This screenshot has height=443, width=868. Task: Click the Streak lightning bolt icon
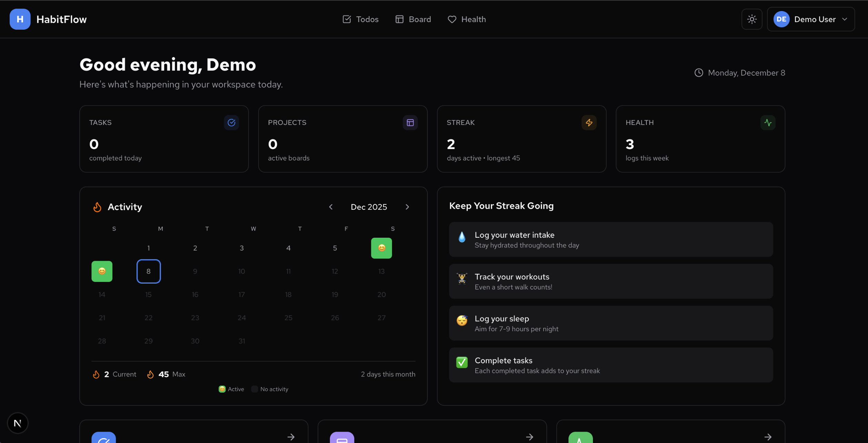click(x=589, y=122)
